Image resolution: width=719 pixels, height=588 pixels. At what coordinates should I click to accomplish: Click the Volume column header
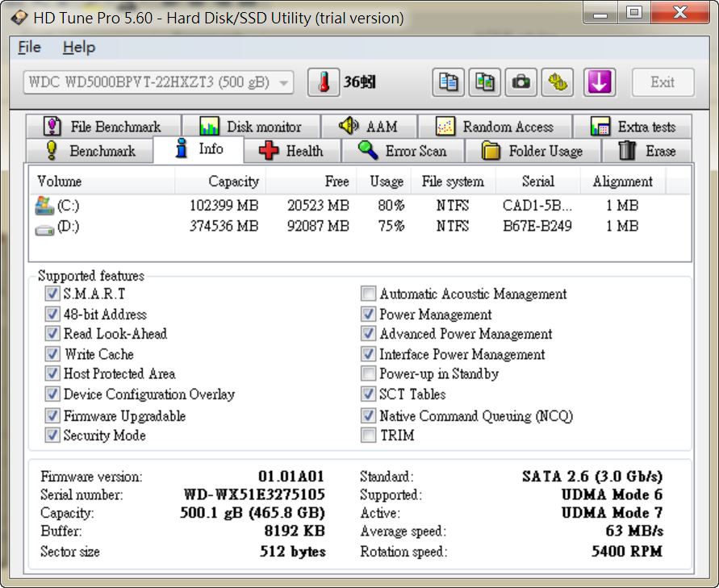coord(102,181)
